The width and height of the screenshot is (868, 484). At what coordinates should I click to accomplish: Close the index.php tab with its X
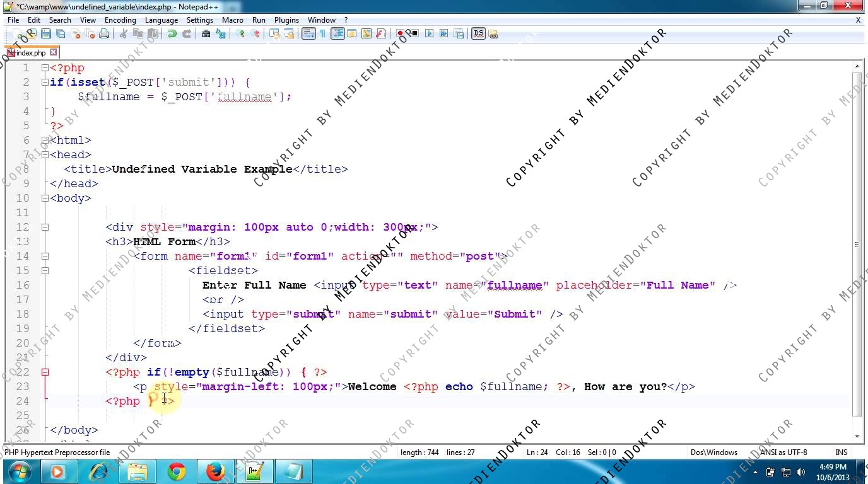(x=54, y=52)
